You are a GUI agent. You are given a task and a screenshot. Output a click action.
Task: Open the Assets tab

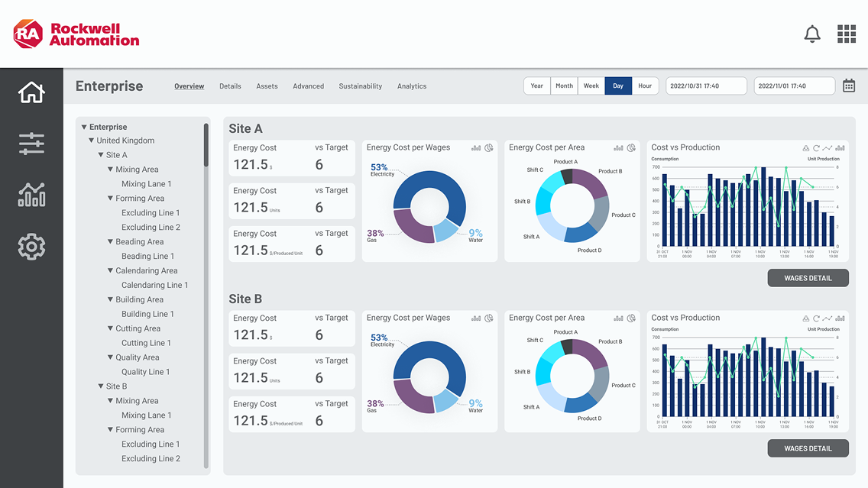click(267, 86)
